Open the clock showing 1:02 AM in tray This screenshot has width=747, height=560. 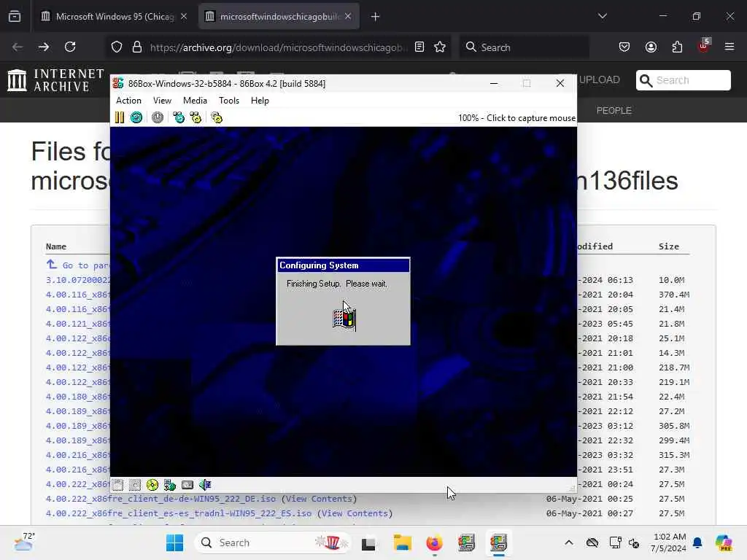670,542
